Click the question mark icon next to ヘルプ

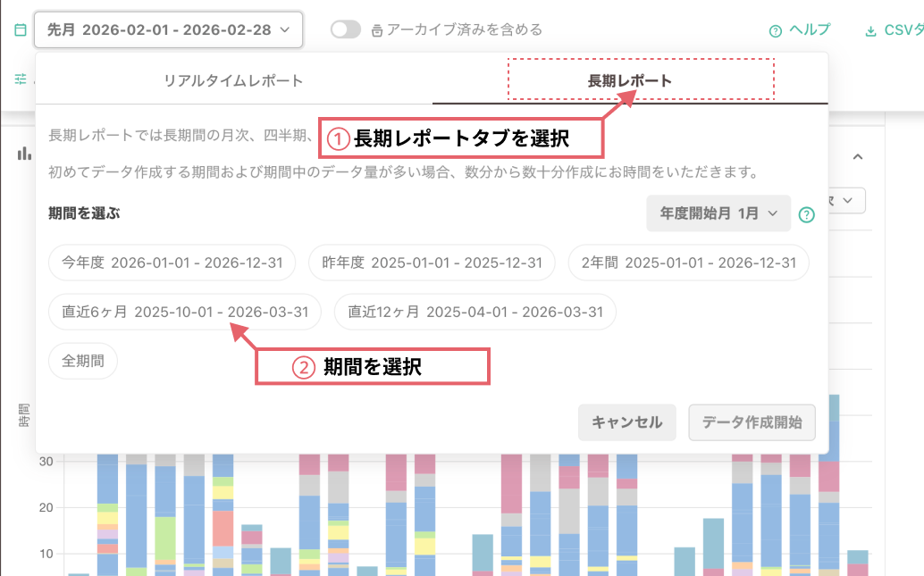776,29
